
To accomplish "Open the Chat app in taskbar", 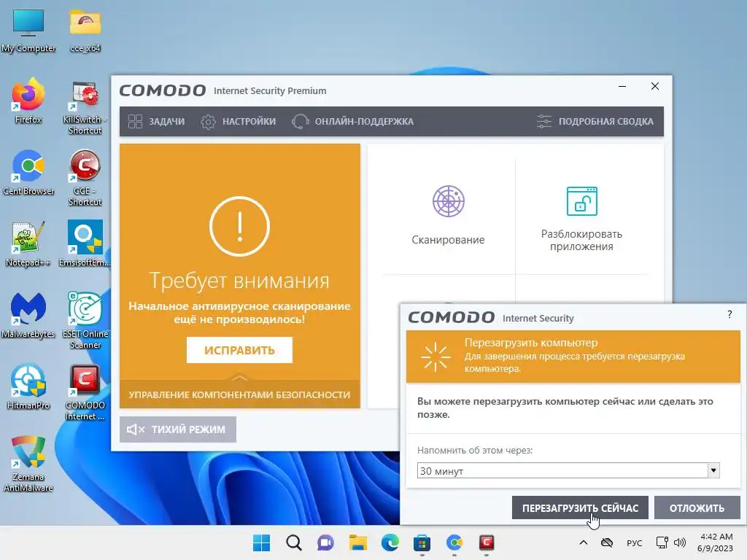I will pos(326,542).
